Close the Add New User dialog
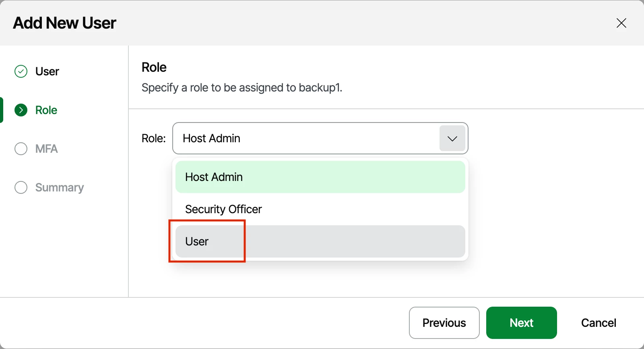Screen dimensions: 644x349 point(621,23)
